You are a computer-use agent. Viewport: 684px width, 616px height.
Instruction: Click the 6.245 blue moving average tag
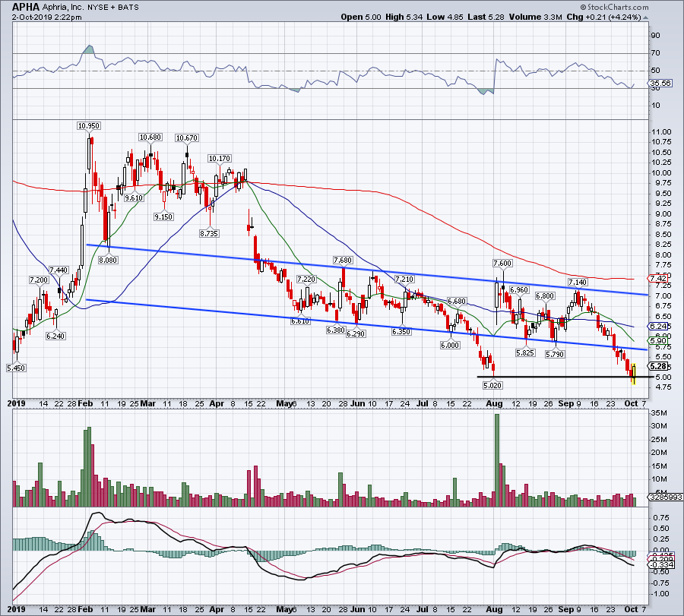tap(659, 326)
